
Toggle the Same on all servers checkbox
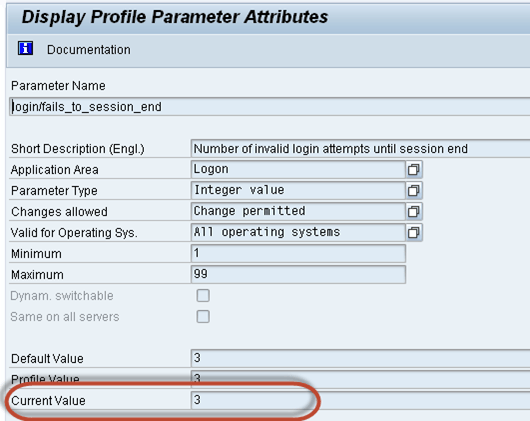pyautogui.click(x=203, y=317)
